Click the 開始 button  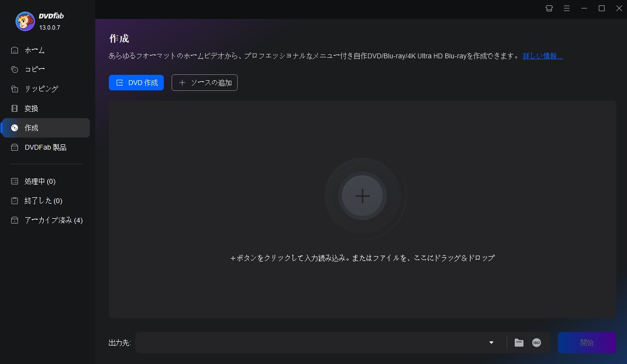[587, 343]
